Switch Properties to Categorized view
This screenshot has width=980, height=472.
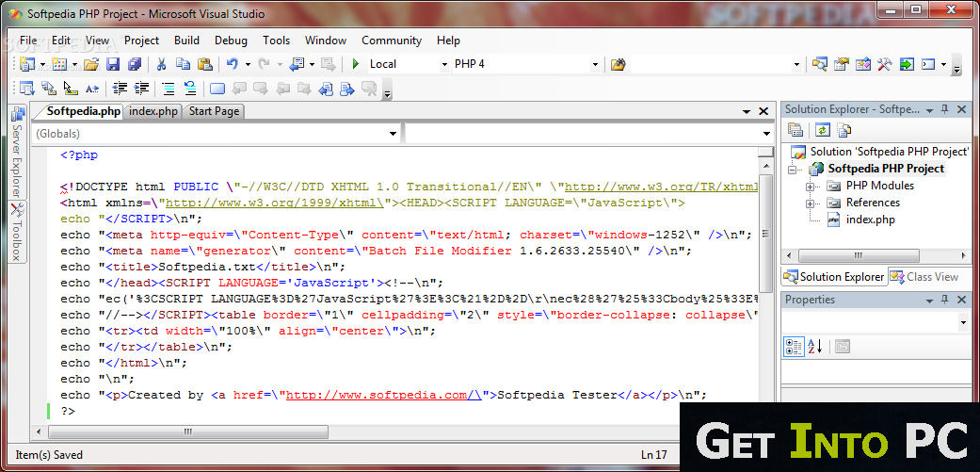pyautogui.click(x=794, y=347)
